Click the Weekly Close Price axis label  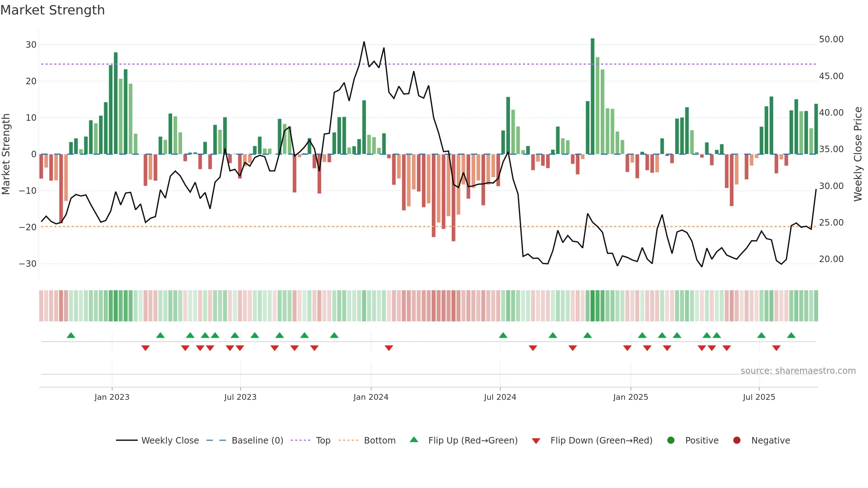[x=858, y=154]
